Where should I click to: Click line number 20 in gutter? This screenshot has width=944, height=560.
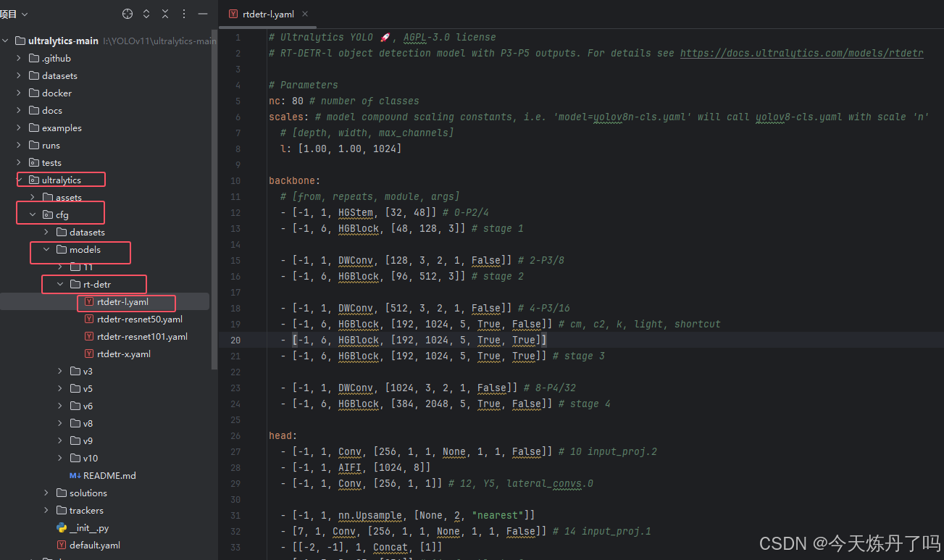pos(236,340)
